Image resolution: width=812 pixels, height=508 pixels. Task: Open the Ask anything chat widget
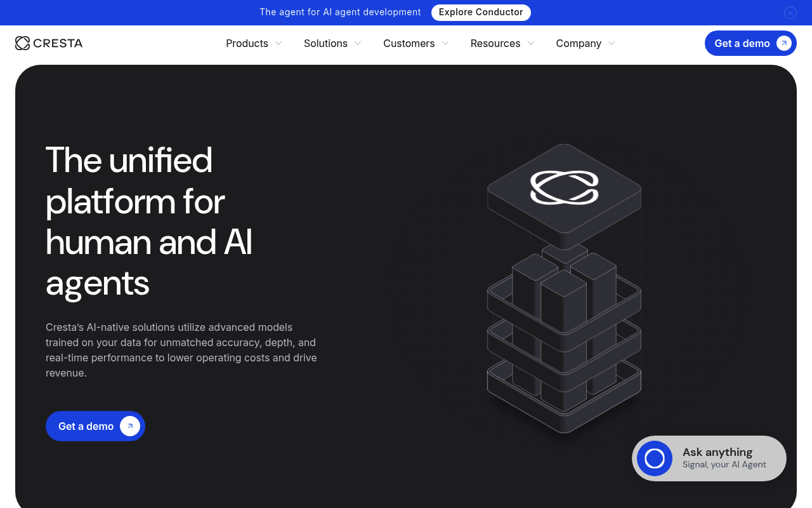click(709, 458)
